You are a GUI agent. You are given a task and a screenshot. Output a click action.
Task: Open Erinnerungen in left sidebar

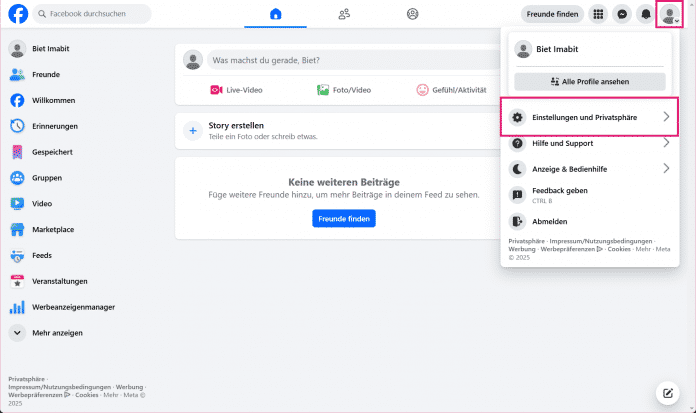pos(55,126)
